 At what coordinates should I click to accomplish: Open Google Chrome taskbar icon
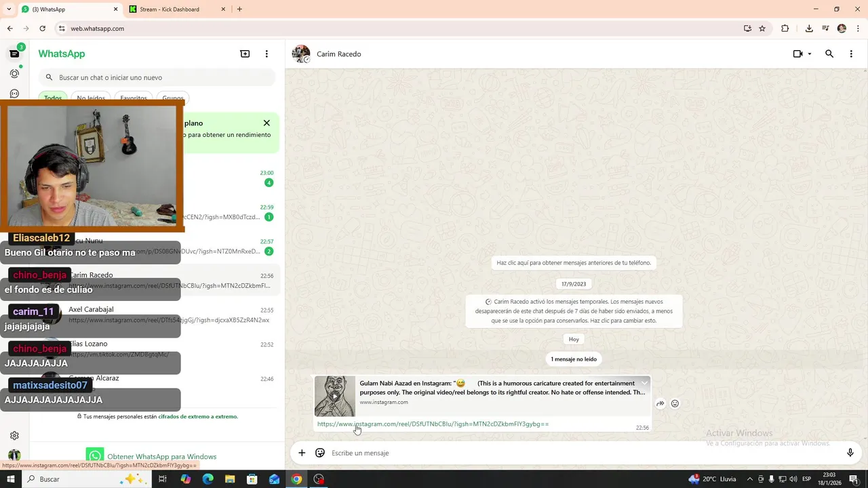click(296, 479)
